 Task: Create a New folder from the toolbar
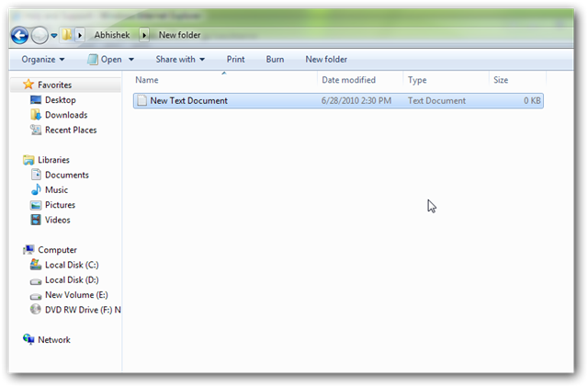[326, 60]
